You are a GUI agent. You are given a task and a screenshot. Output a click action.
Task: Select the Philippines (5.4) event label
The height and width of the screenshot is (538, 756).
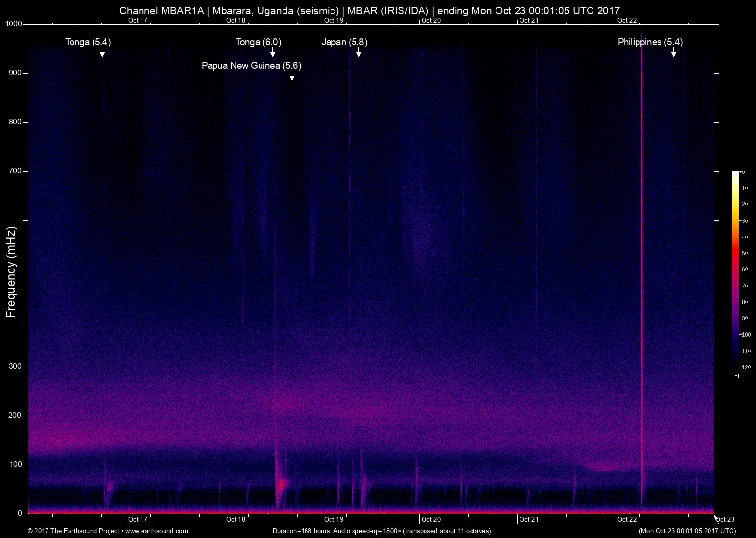pos(650,42)
